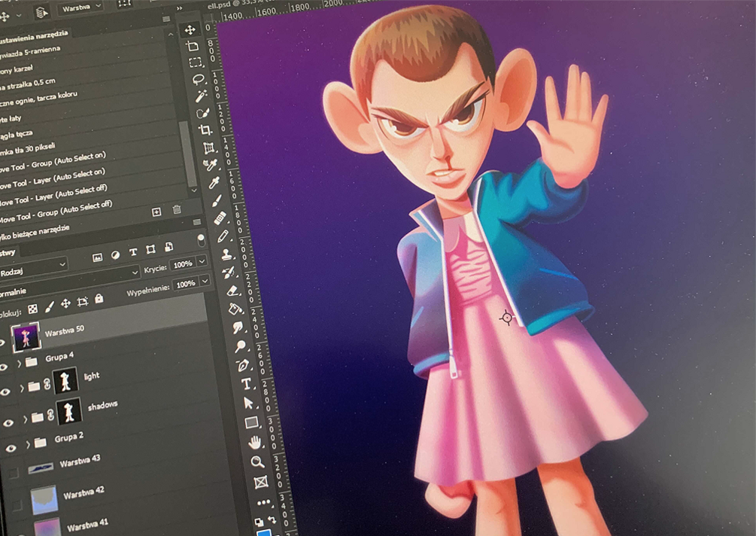
Task: Select the Clone Stamp tool
Action: 226,254
